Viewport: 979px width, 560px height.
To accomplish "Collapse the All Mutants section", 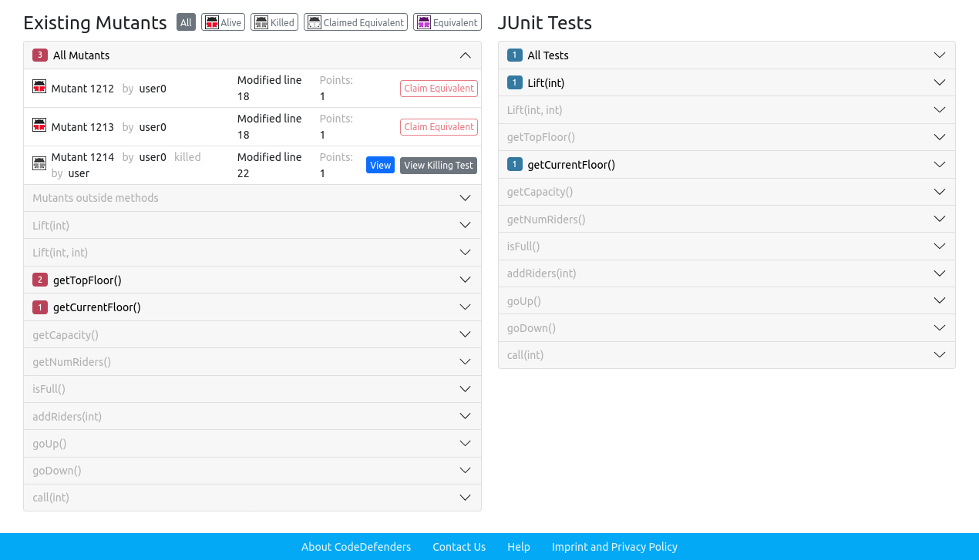I will (x=465, y=55).
